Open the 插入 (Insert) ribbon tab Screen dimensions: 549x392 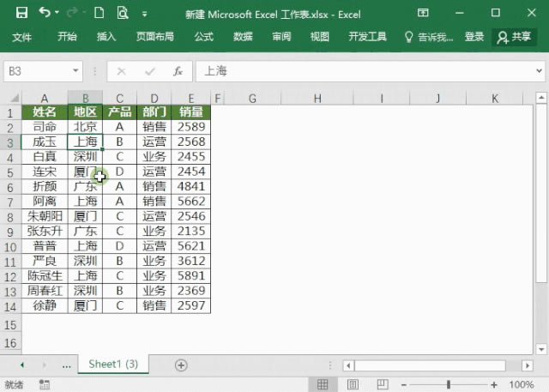(x=106, y=37)
